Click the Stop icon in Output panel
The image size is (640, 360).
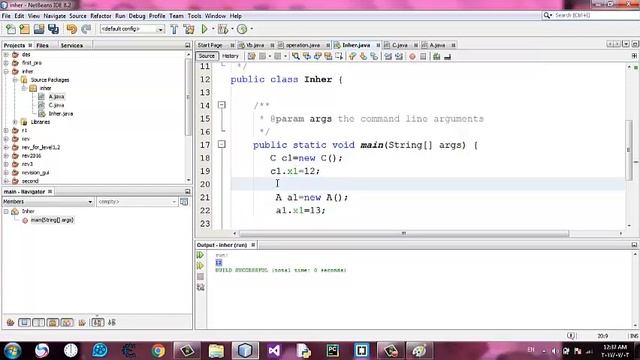(200, 277)
